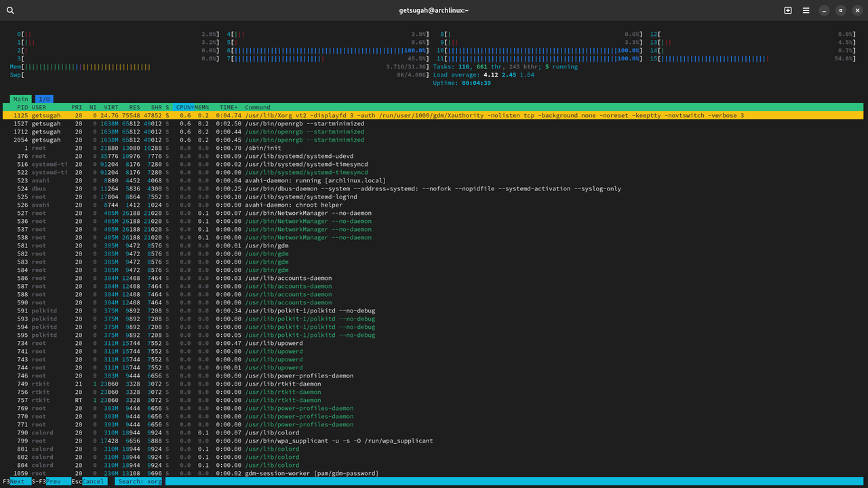868x488 pixels.
Task: Sort by RES column header
Action: 134,107
